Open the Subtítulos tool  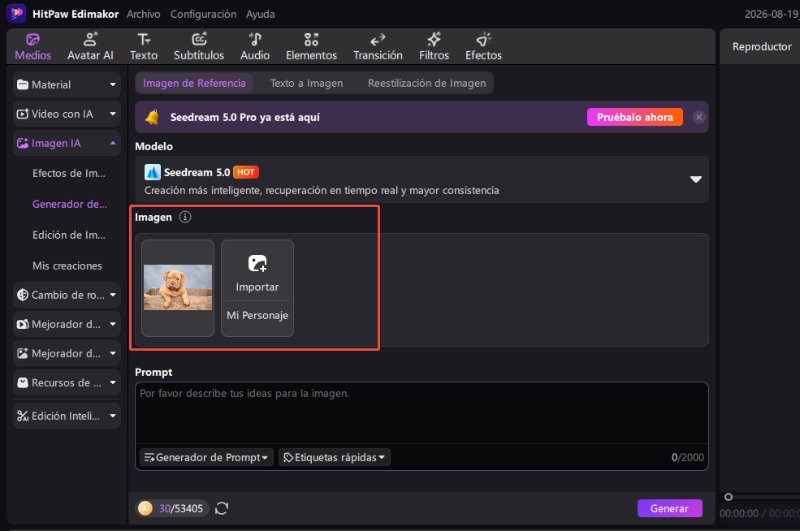(198, 46)
